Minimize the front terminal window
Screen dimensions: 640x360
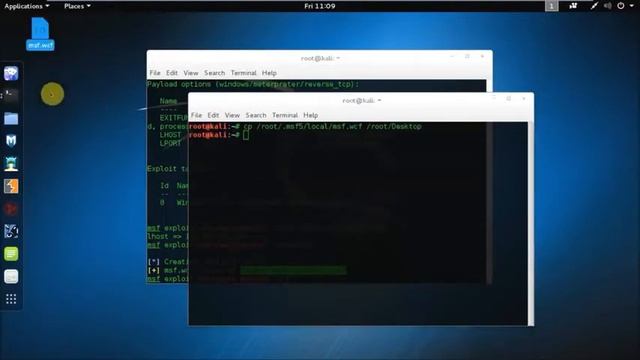[x=493, y=98]
